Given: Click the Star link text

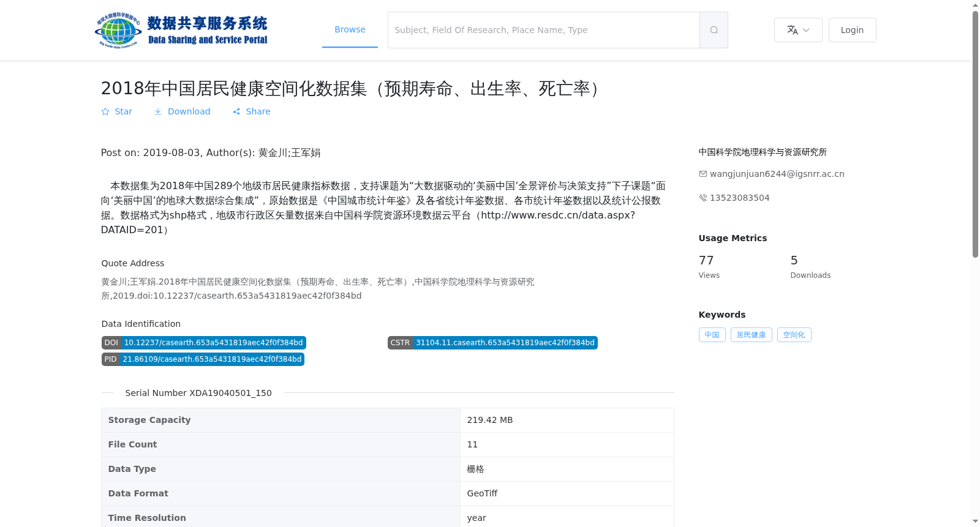Looking at the screenshot, I should coord(123,111).
